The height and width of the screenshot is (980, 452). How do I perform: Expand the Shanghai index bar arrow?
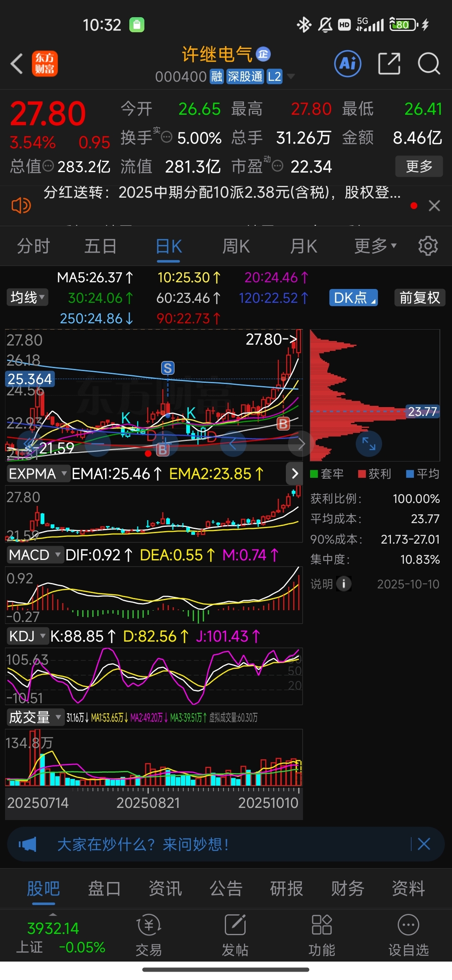[x=53, y=914]
